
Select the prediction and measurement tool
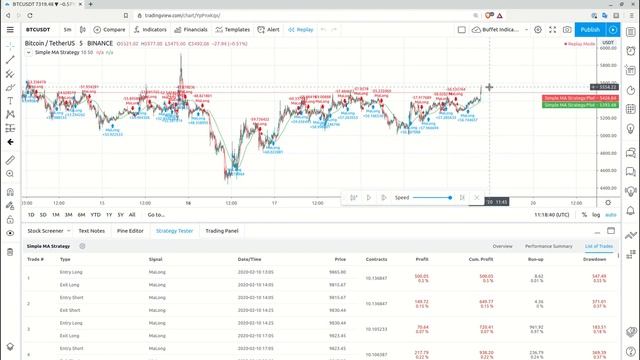(10, 128)
